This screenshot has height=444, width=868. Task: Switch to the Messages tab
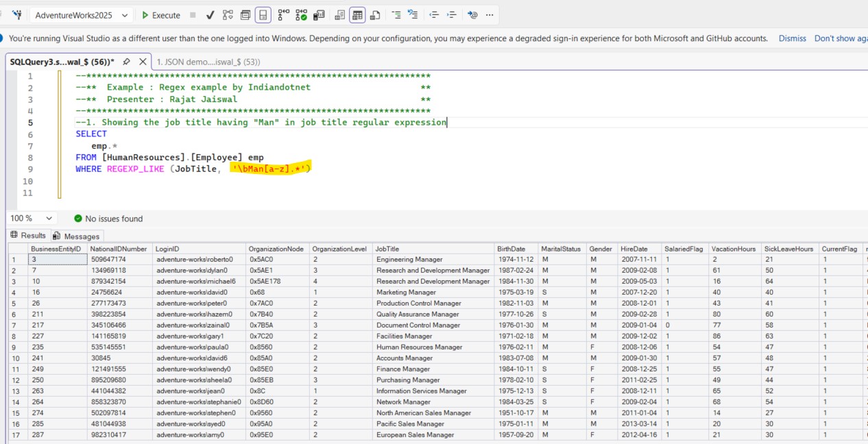pyautogui.click(x=76, y=236)
